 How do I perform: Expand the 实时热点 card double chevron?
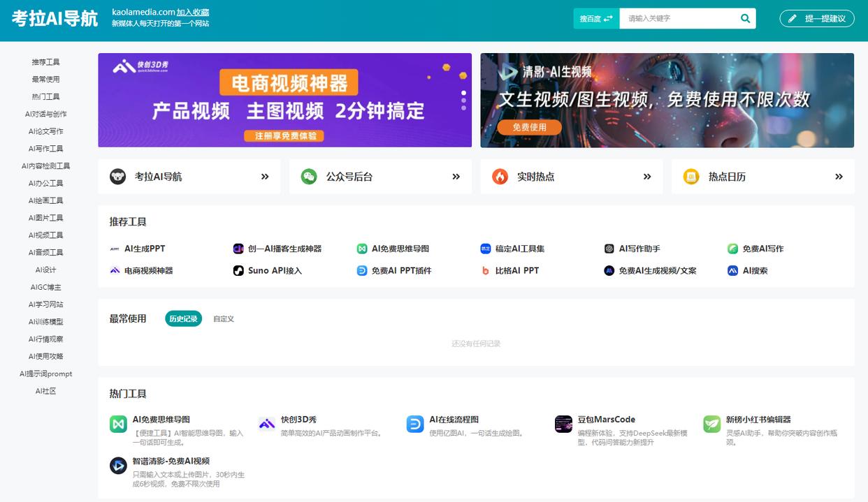647,177
